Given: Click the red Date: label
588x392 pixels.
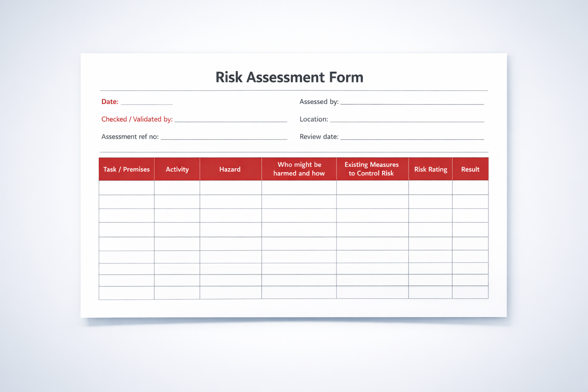Looking at the screenshot, I should coord(110,102).
